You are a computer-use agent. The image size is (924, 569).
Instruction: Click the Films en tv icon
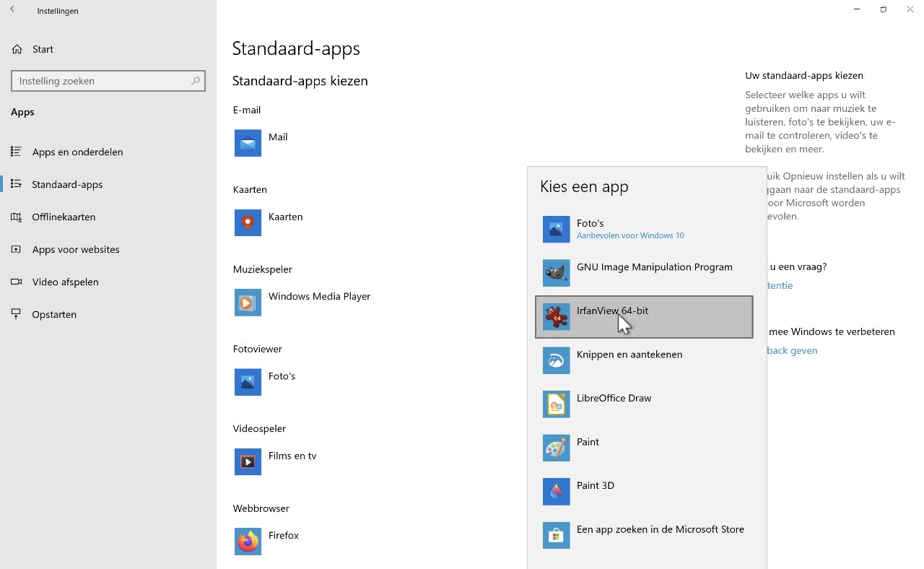pos(248,462)
